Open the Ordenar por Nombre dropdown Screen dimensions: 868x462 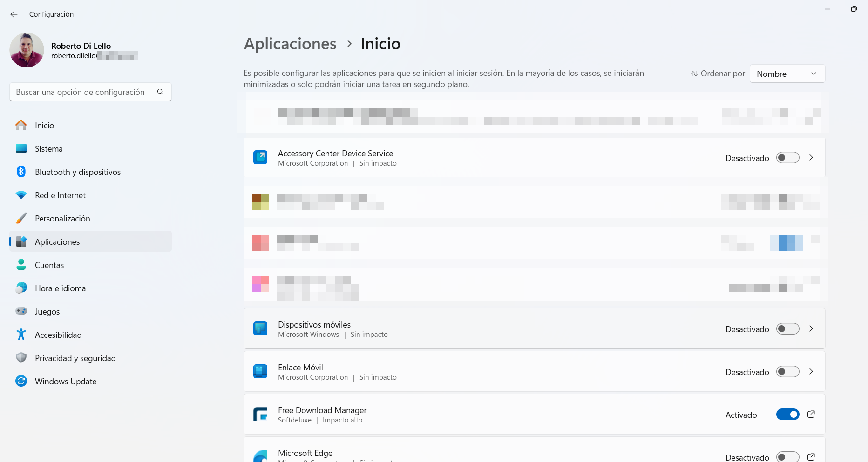pyautogui.click(x=787, y=74)
